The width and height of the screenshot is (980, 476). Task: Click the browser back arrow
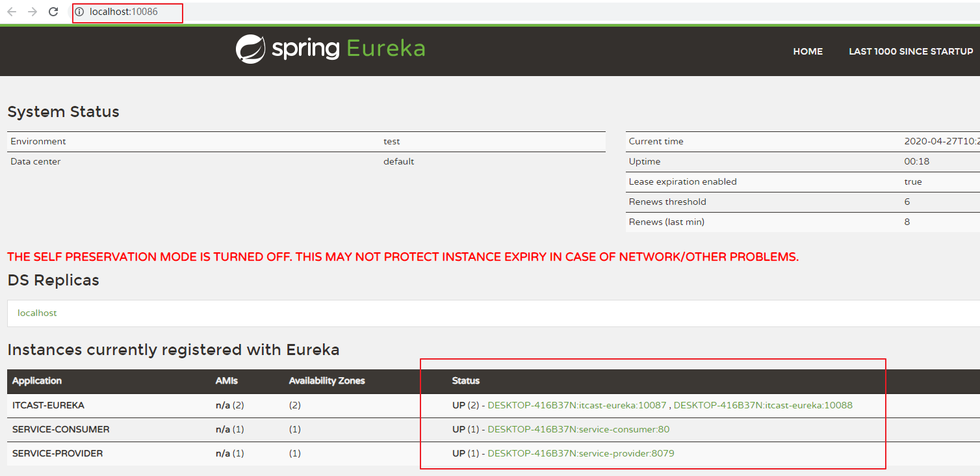pyautogui.click(x=12, y=12)
